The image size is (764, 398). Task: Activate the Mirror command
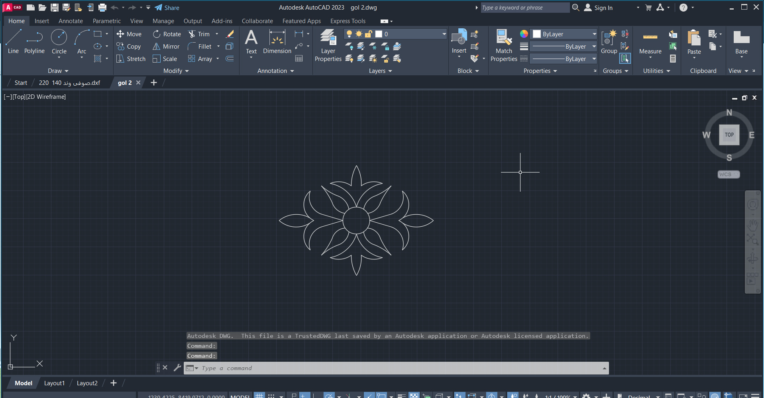166,46
